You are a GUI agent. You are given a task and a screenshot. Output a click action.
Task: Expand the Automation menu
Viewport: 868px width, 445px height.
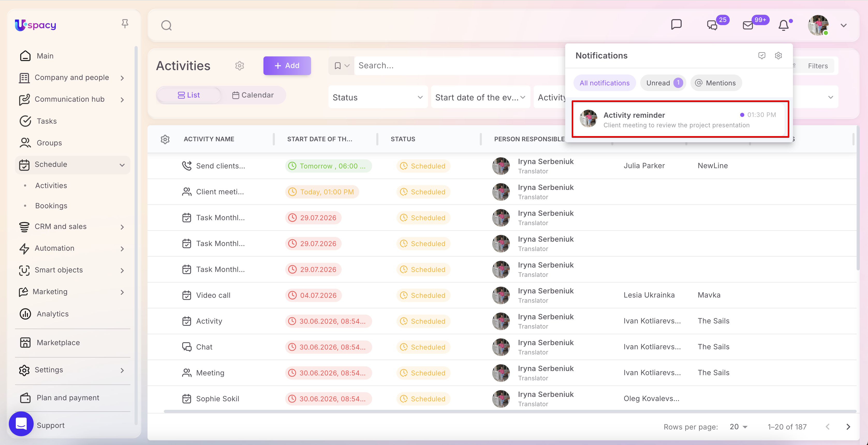point(72,248)
